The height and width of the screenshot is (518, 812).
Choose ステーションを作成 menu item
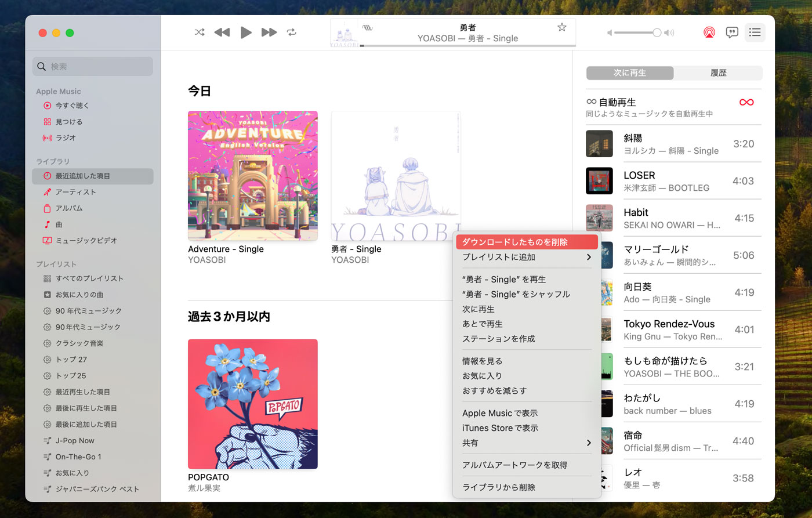pos(527,339)
